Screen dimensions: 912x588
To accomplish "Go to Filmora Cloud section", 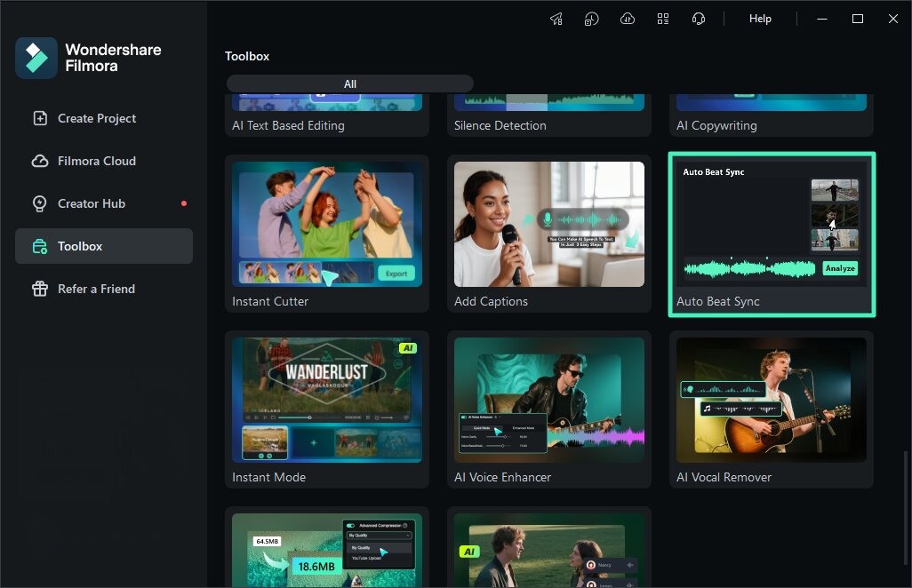I will pos(103,161).
